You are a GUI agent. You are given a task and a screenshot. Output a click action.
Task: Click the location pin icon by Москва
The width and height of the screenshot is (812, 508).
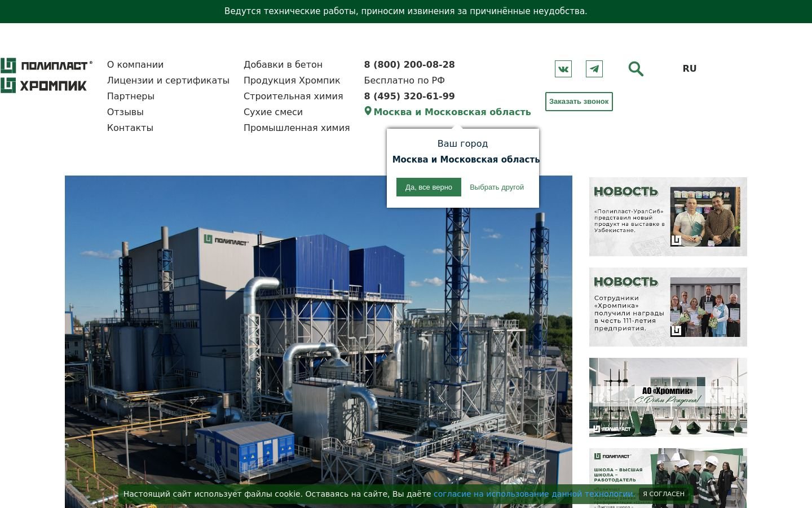(x=368, y=111)
